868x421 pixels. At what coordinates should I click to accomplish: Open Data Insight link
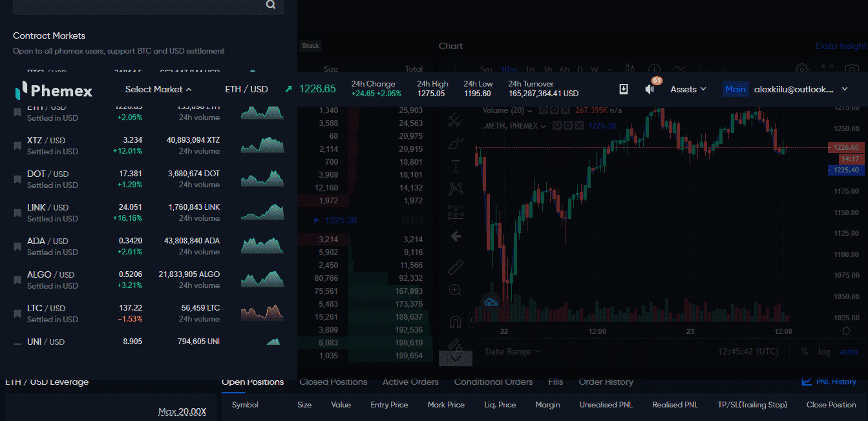(x=842, y=46)
